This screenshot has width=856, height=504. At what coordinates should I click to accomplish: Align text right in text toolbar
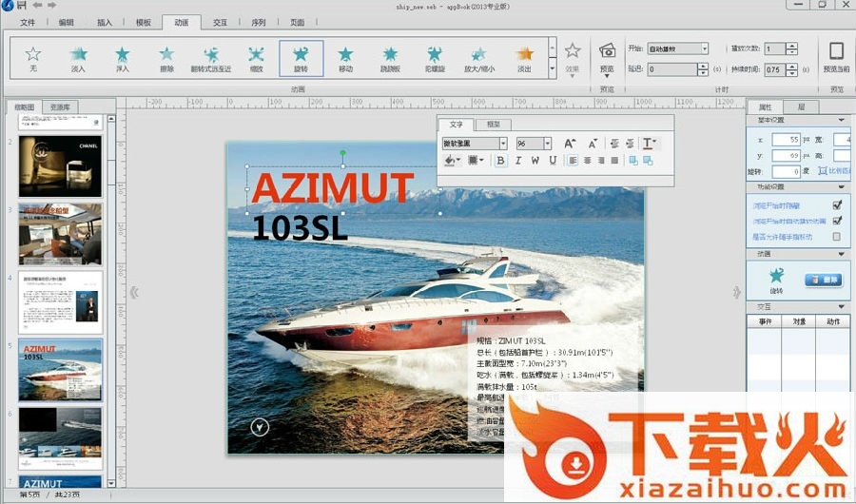pyautogui.click(x=601, y=161)
